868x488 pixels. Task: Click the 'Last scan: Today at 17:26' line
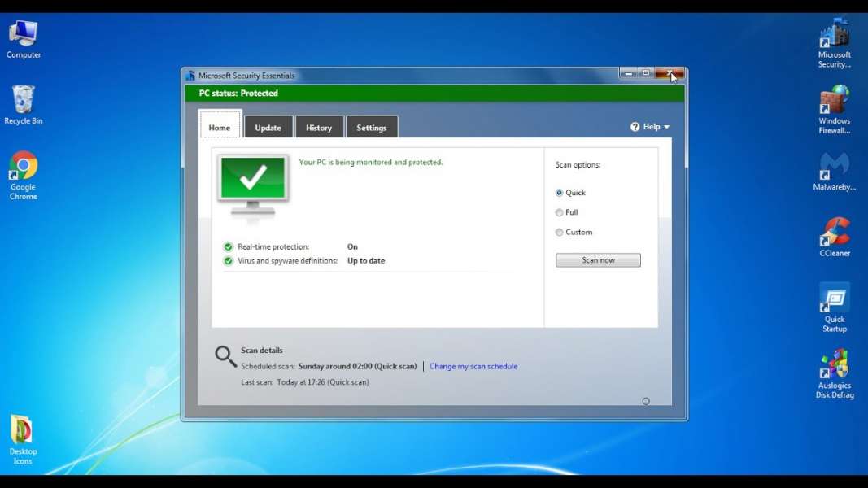(305, 382)
